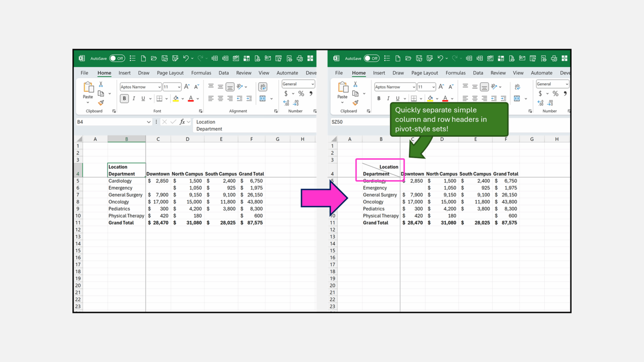Toggle Bold button in left window ribbon
The height and width of the screenshot is (362, 644).
click(x=124, y=99)
